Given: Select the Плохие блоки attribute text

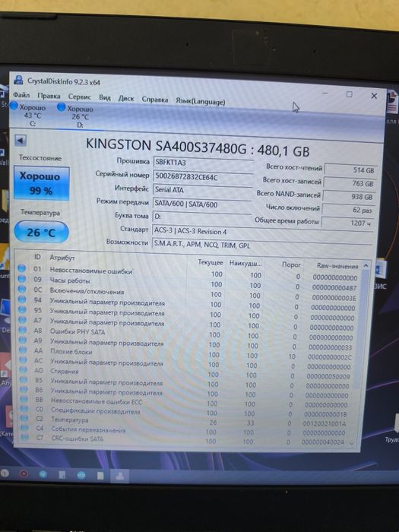Looking at the screenshot, I should point(71,352).
